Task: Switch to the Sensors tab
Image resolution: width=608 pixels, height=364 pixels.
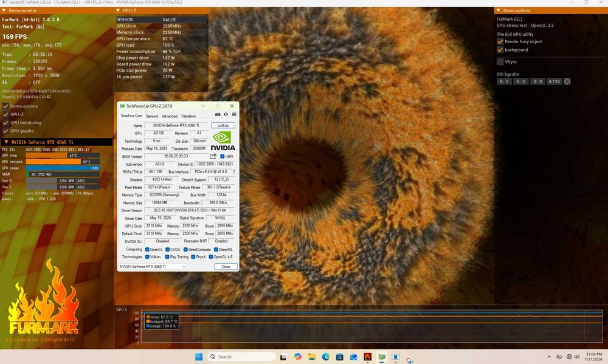Action: pyautogui.click(x=152, y=116)
